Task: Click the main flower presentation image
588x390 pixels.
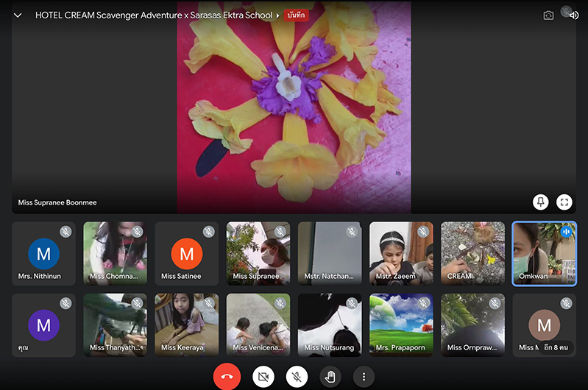Action: [x=294, y=107]
